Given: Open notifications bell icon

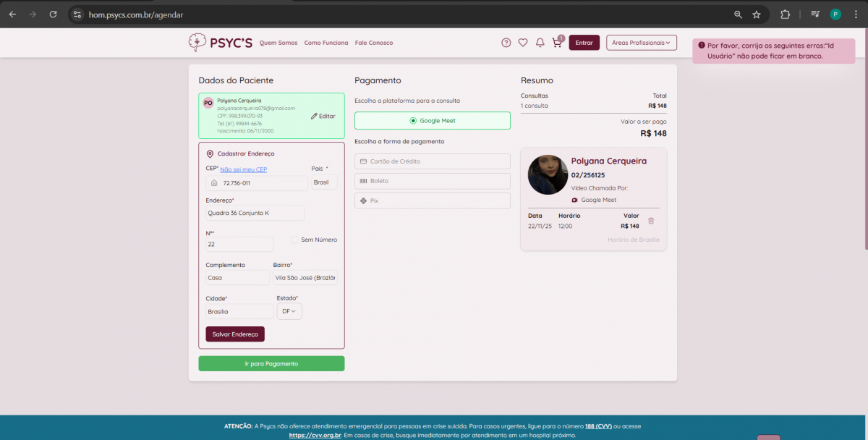Looking at the screenshot, I should 540,43.
